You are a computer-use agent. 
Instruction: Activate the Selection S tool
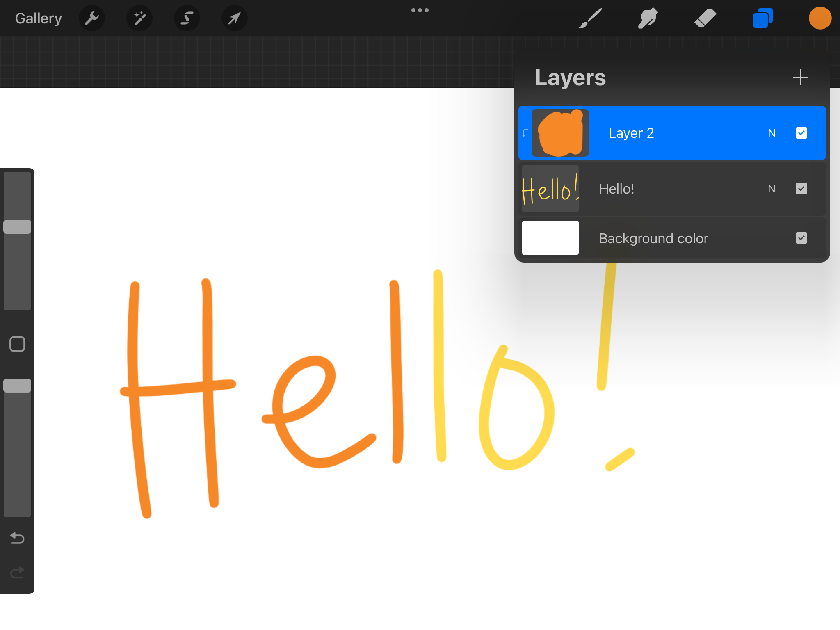click(x=187, y=18)
